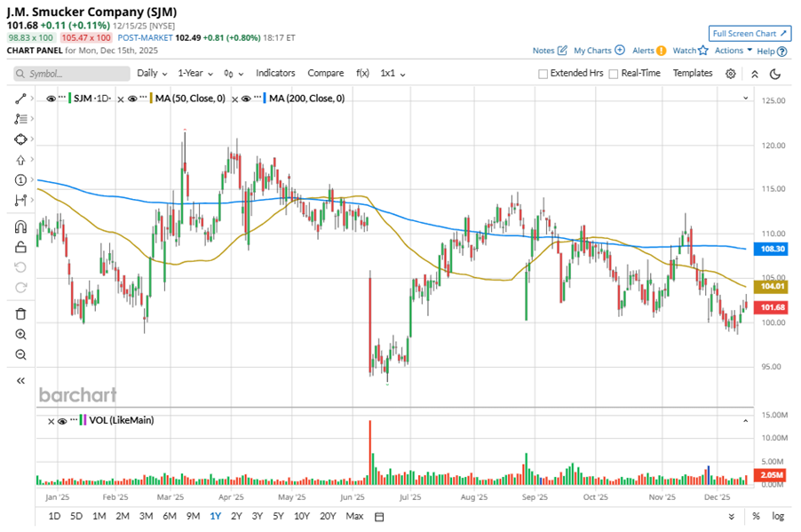
Task: Select the 3M range tab
Action: [147, 516]
